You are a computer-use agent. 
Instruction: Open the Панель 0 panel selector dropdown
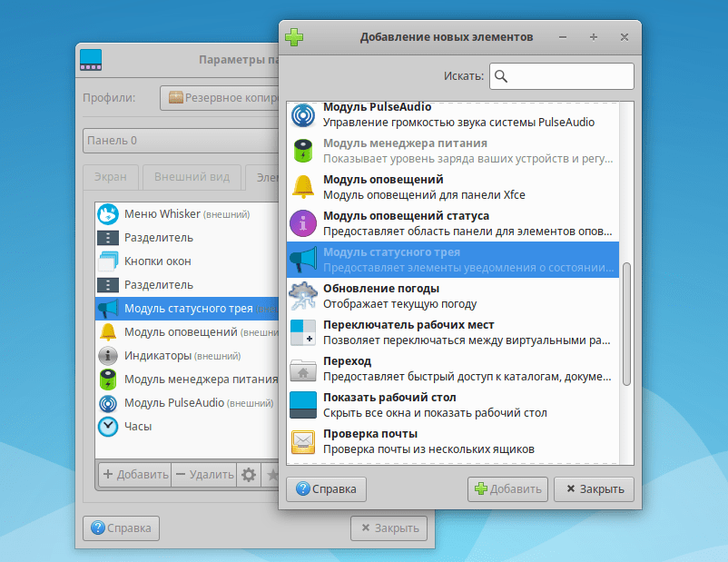click(181, 141)
